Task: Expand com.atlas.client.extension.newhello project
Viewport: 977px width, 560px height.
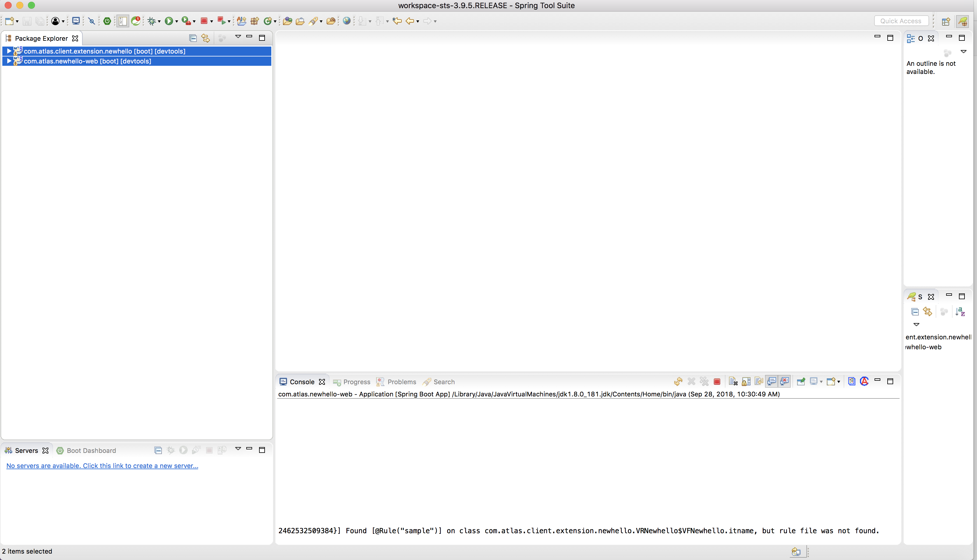Action: pos(9,51)
